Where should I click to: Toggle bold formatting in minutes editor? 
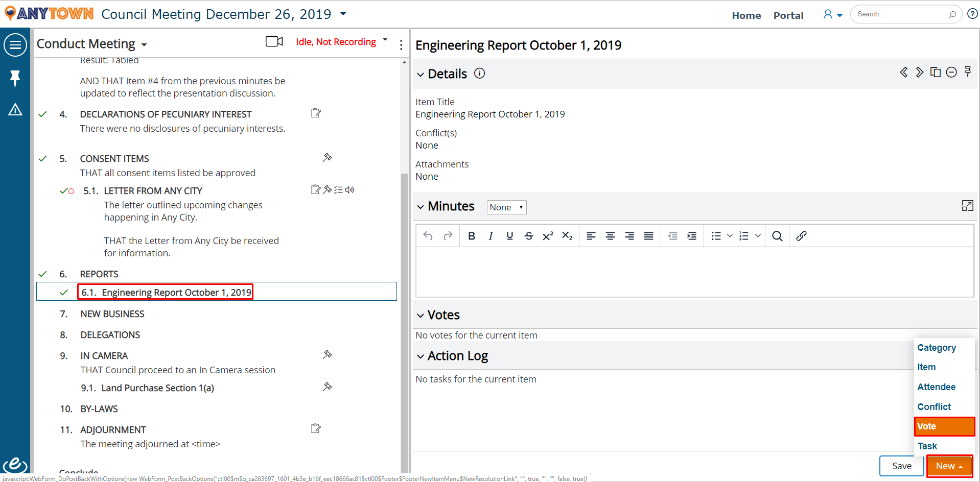pos(472,236)
